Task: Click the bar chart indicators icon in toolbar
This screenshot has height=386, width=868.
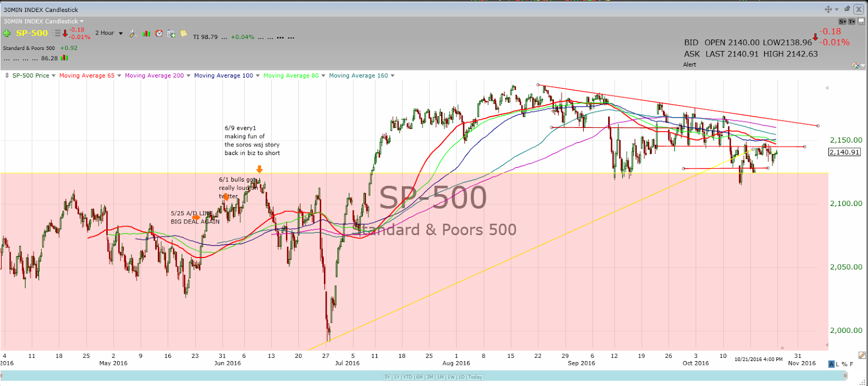Action: 146,34
